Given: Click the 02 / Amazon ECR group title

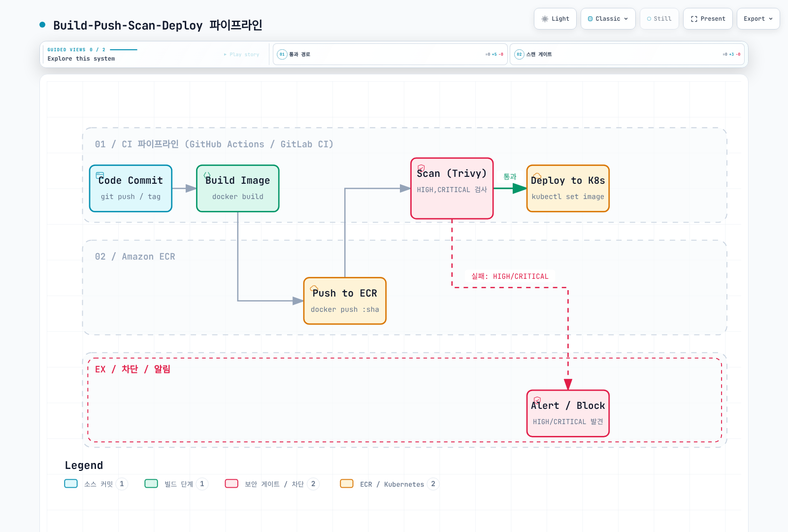Looking at the screenshot, I should tap(135, 257).
